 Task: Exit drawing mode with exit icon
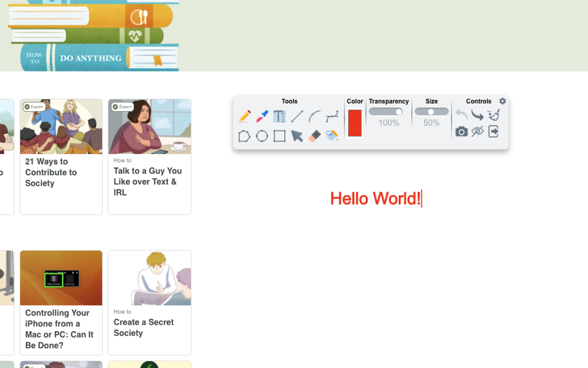(x=494, y=132)
